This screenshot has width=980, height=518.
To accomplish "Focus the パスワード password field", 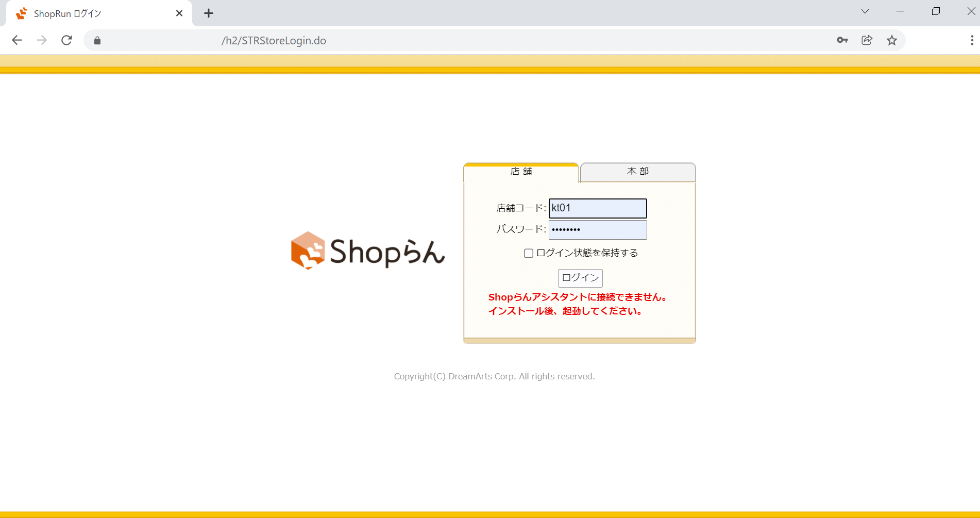I will [597, 229].
